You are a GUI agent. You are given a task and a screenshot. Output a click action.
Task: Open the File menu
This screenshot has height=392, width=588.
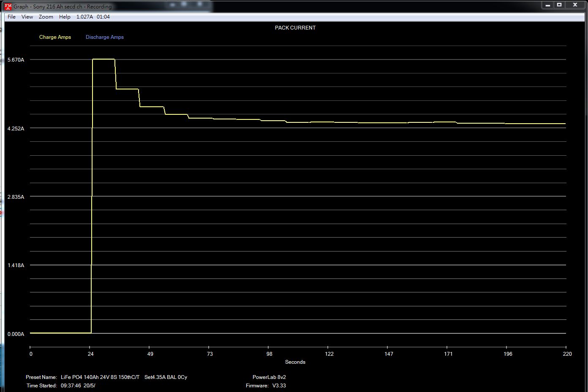pos(11,17)
